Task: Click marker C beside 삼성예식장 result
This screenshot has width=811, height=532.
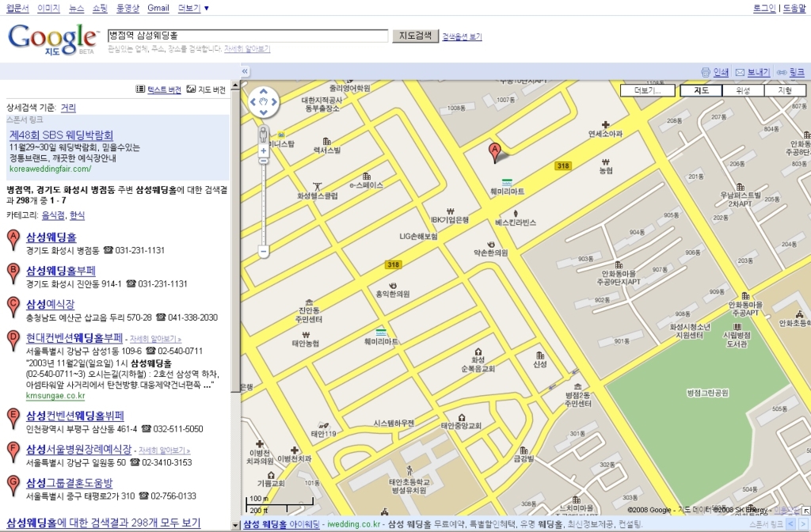Action: (x=13, y=308)
